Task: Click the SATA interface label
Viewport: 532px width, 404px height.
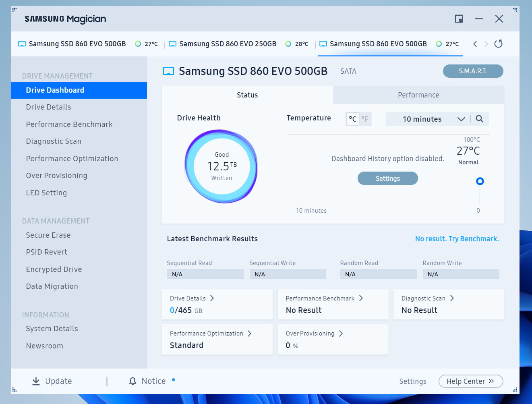Action: pyautogui.click(x=348, y=71)
